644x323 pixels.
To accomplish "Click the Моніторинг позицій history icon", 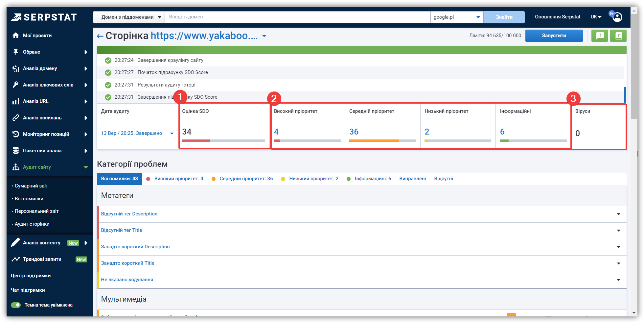I will pos(16,134).
